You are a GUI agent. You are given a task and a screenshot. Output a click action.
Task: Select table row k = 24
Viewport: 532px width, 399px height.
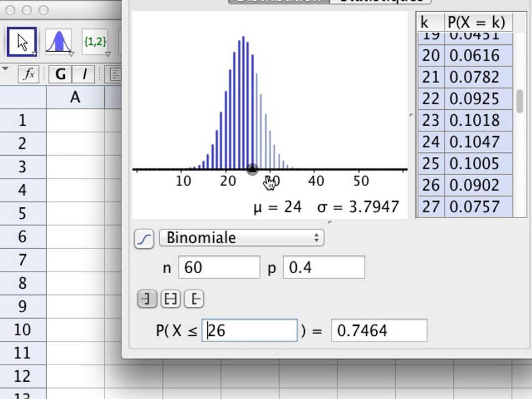465,142
